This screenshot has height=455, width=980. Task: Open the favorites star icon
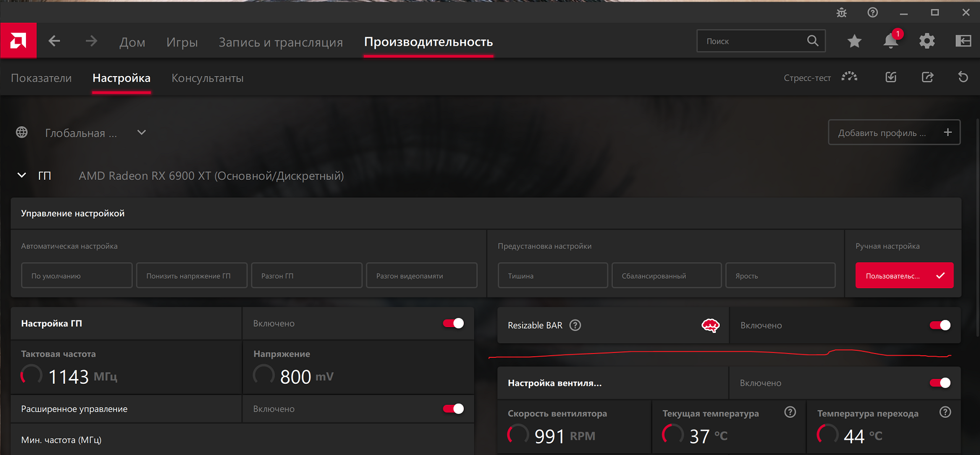pyautogui.click(x=854, y=41)
